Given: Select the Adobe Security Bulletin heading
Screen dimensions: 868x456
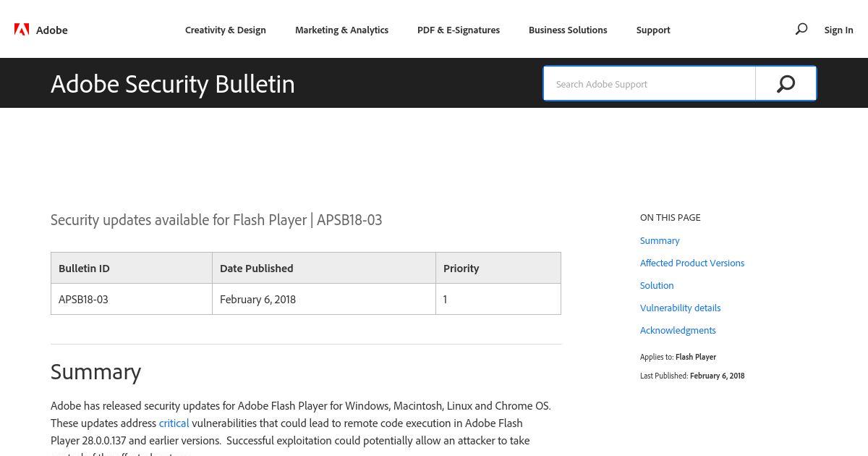Looking at the screenshot, I should point(173,84).
